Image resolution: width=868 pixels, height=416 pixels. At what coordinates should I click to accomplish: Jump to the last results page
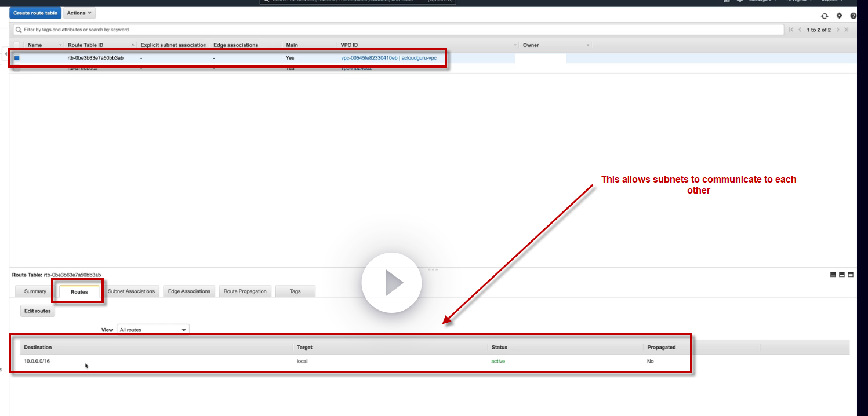tap(847, 30)
